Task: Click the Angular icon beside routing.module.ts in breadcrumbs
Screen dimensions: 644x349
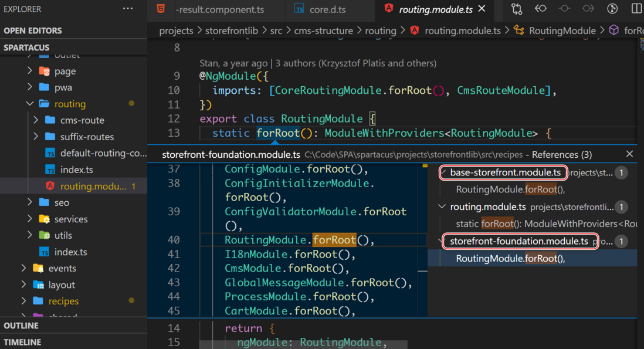Action: (415, 31)
